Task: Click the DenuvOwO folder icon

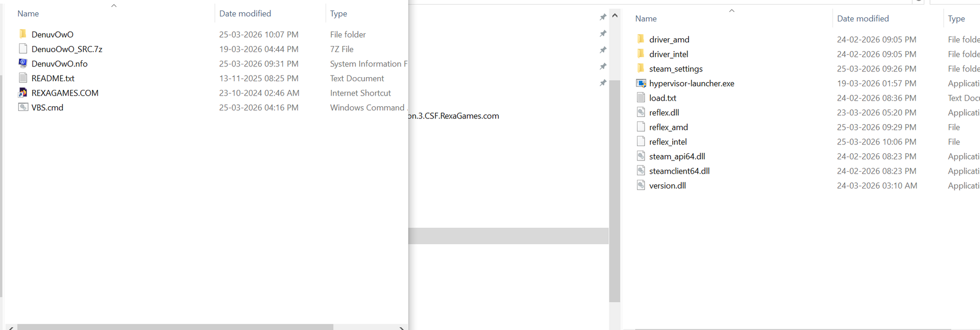Action: [x=22, y=34]
